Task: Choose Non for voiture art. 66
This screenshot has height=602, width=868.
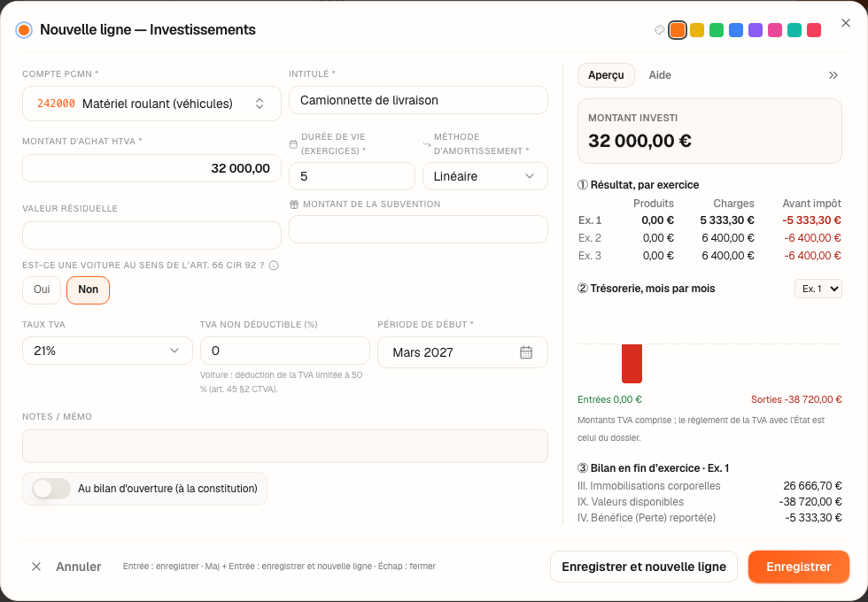Action: click(x=88, y=290)
